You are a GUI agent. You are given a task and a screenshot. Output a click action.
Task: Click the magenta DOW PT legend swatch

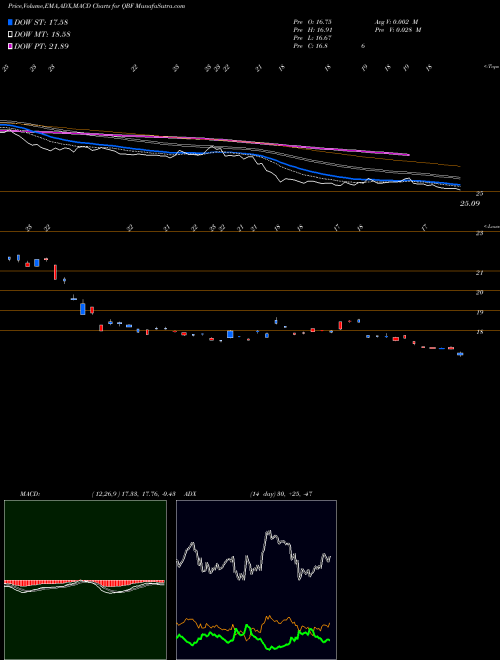(x=10, y=46)
